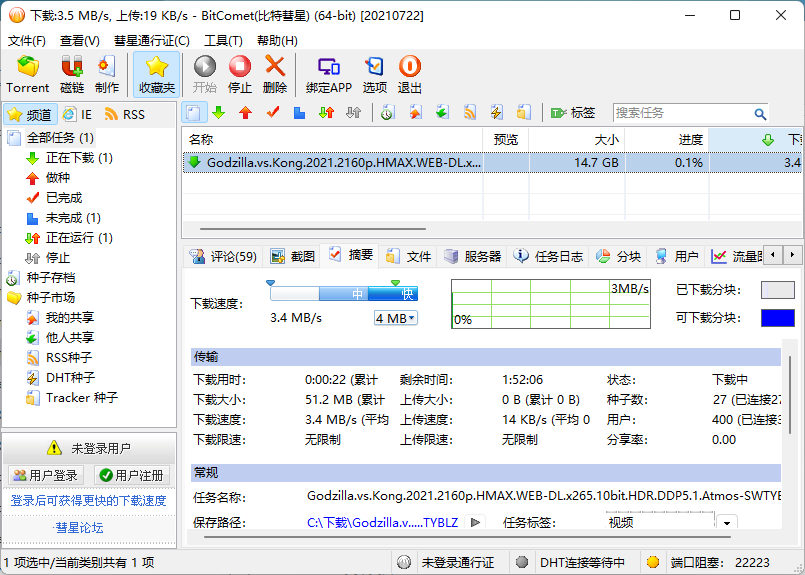Viewport: 805px width, 575px height.
Task: Stop the selected task (停止)
Action: point(240,74)
